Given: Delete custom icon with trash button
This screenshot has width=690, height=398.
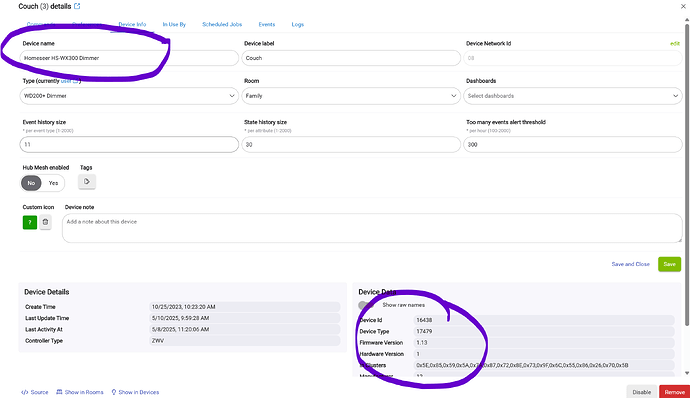Looking at the screenshot, I should (x=45, y=222).
